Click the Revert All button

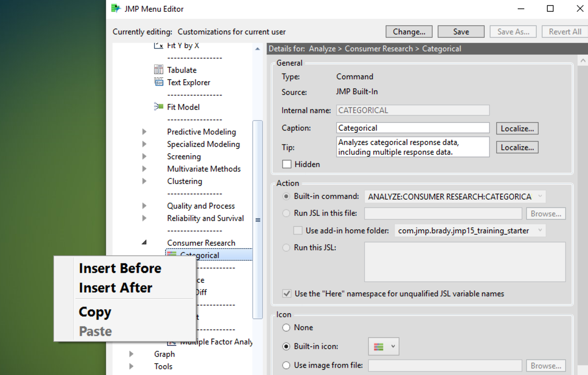565,32
